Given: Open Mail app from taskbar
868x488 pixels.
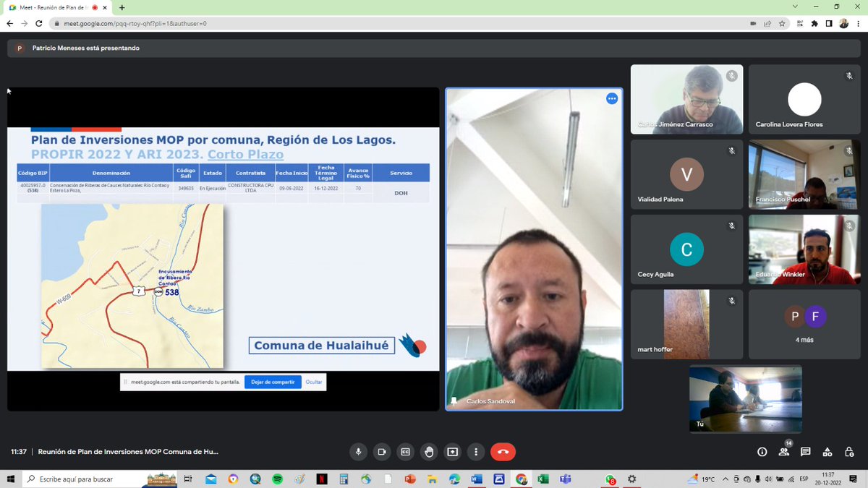Looking at the screenshot, I should [210, 479].
